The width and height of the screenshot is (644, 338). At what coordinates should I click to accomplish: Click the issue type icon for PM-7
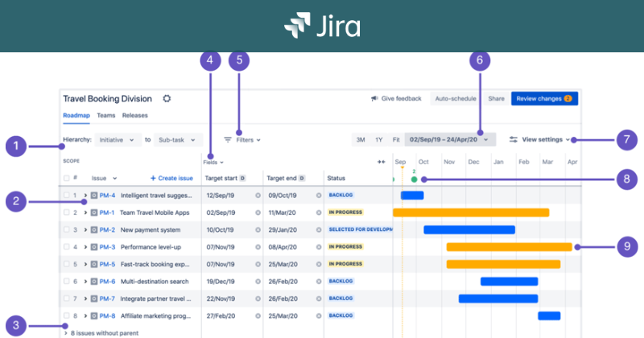pyautogui.click(x=94, y=299)
